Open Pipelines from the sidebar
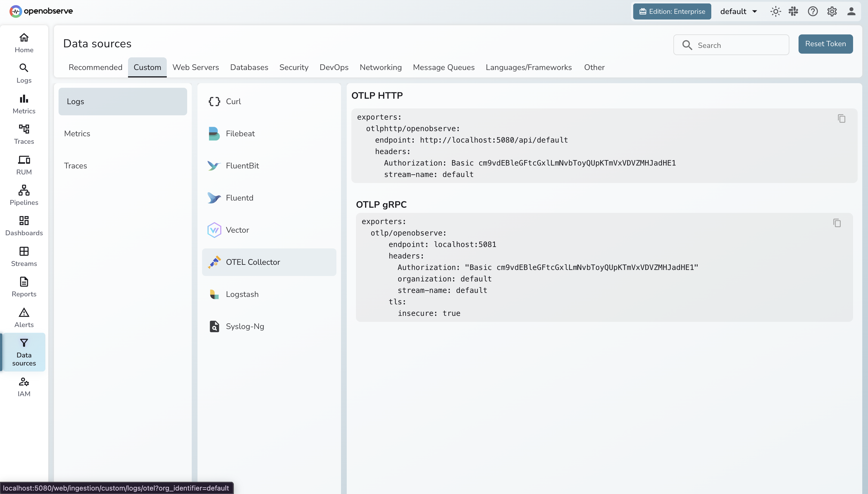Screen dimensions: 868x494 click(x=24, y=195)
